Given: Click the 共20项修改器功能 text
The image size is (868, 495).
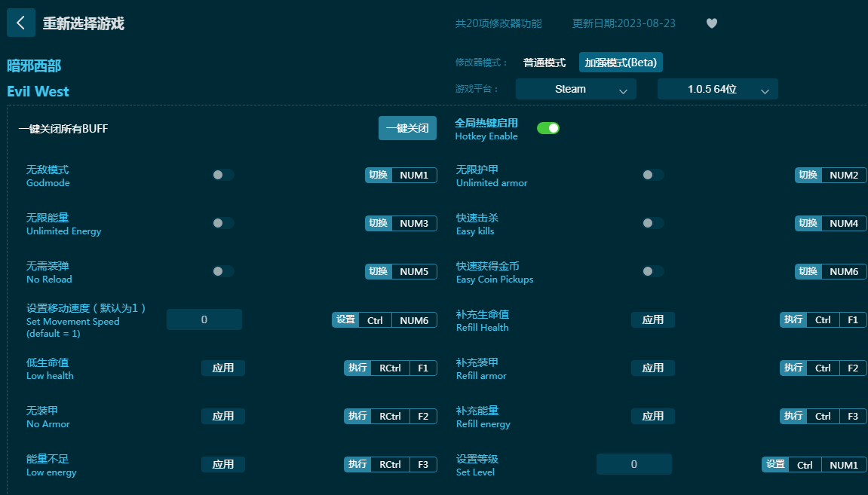Looking at the screenshot, I should click(x=498, y=24).
